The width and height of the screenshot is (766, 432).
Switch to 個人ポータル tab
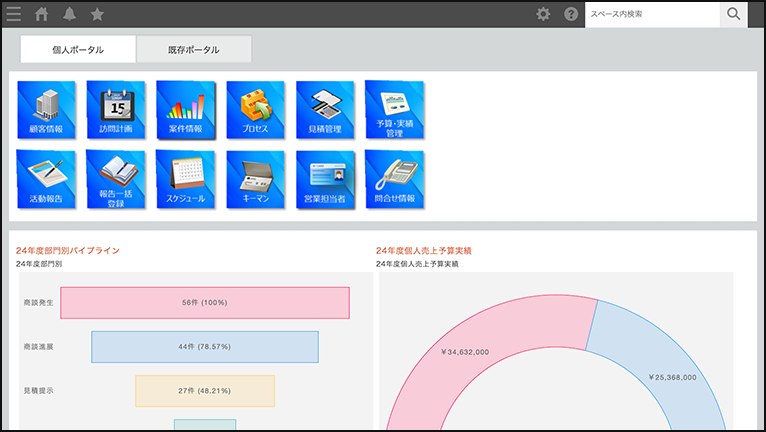pos(78,49)
